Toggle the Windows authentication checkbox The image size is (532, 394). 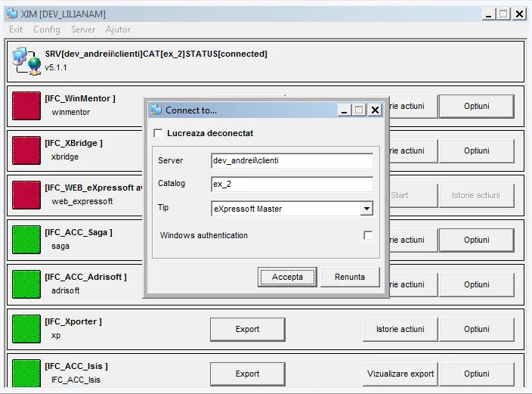(x=368, y=235)
